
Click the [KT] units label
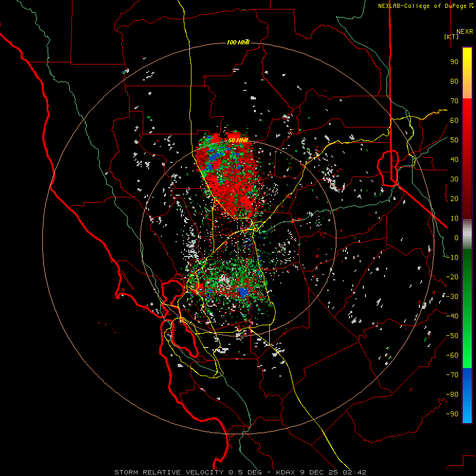[x=452, y=36]
